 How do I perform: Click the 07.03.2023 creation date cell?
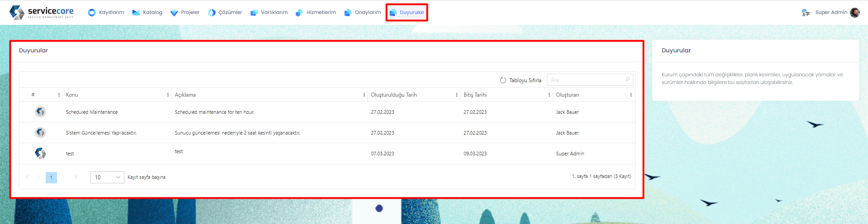point(382,154)
